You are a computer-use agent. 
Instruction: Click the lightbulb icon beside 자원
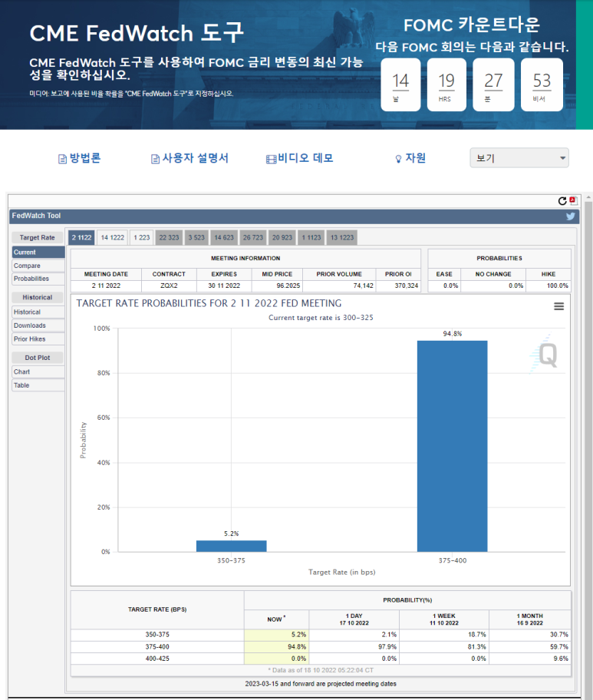pos(398,159)
